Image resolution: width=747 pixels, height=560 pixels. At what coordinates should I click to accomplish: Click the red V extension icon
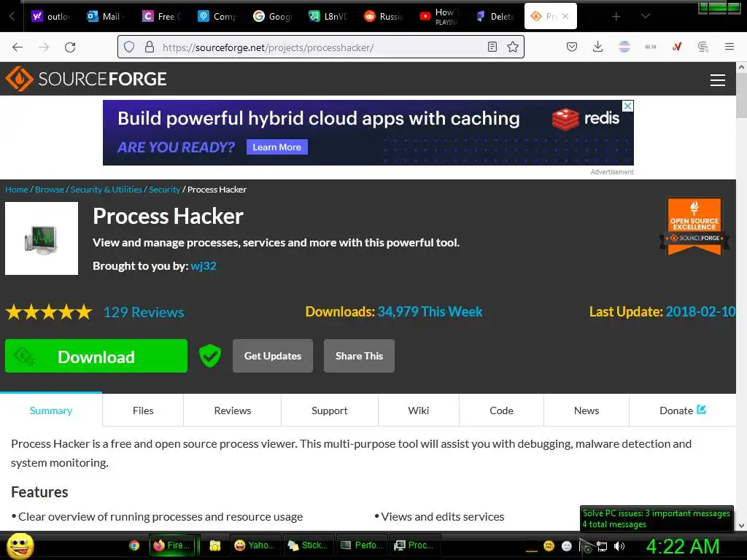tap(677, 47)
